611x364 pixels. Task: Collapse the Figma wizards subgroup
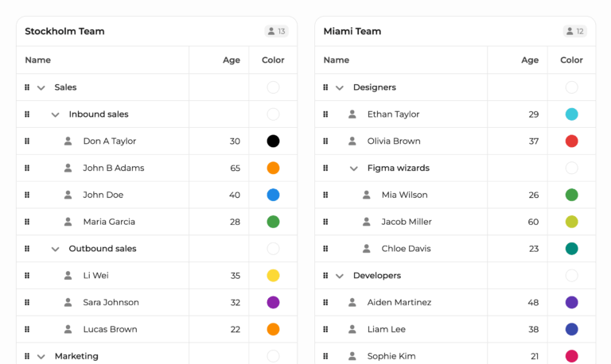tap(354, 168)
